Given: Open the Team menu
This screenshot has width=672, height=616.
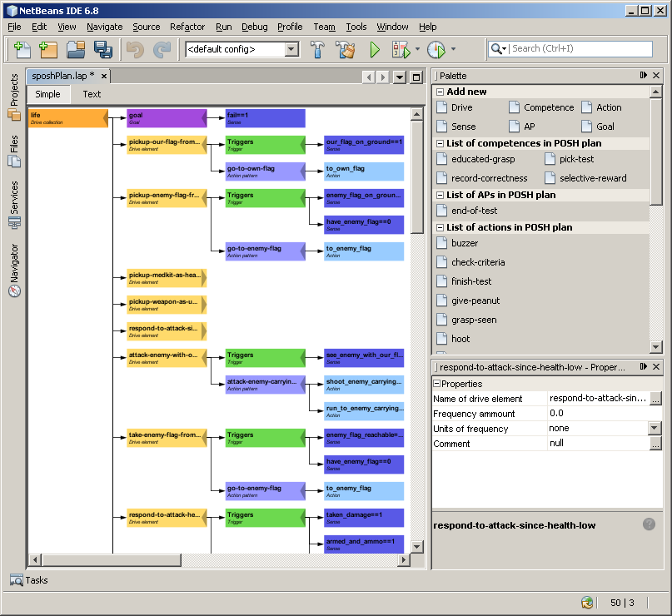Looking at the screenshot, I should (x=324, y=27).
